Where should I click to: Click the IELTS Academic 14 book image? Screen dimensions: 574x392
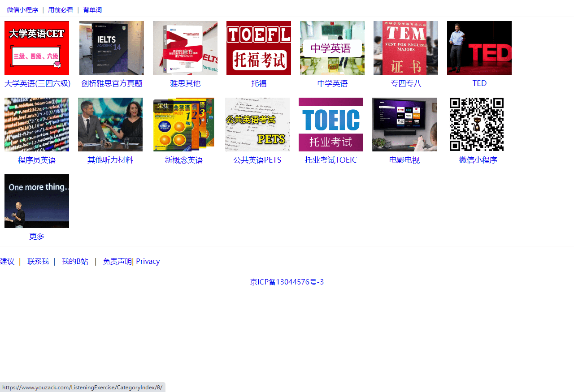(x=112, y=48)
